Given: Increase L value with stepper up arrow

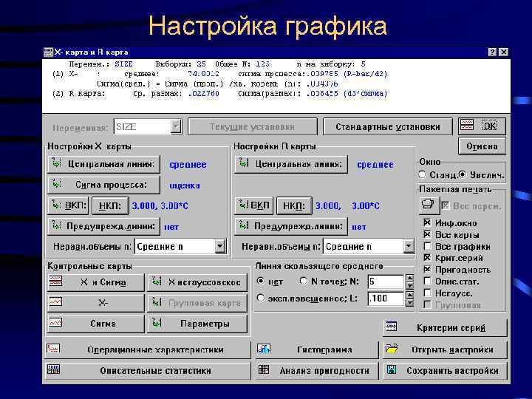Looking at the screenshot, I should click(410, 296).
